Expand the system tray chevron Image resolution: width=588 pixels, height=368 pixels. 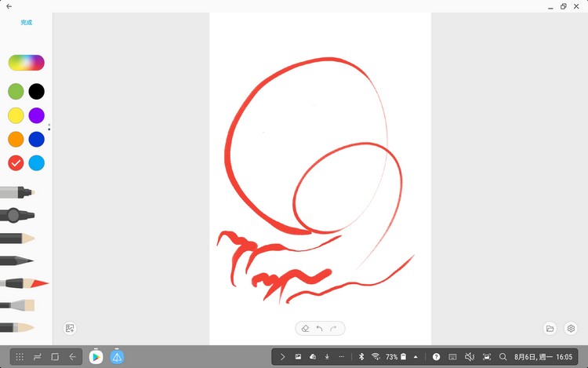(x=282, y=357)
